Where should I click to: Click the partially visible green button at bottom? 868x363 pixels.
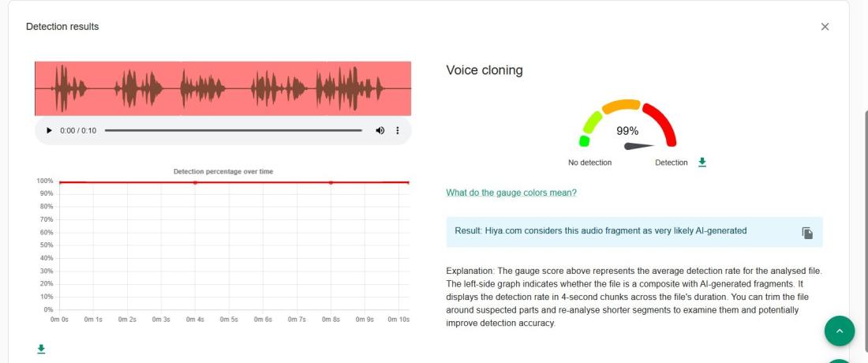[x=839, y=360]
